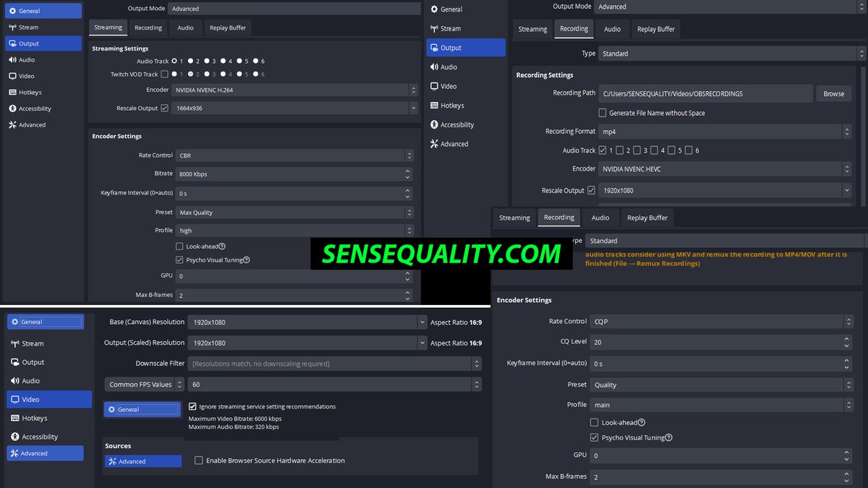Open the Profile main dropdown
Screen dimensions: 868x488
pos(722,405)
